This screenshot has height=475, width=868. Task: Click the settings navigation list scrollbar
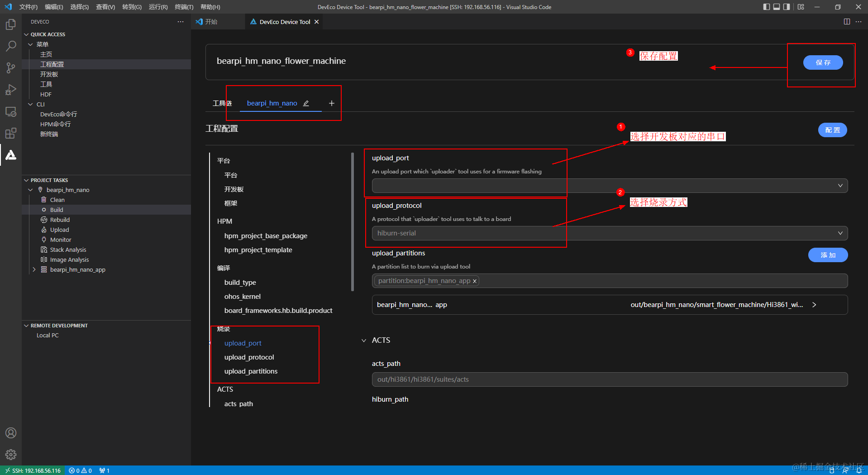pyautogui.click(x=353, y=222)
